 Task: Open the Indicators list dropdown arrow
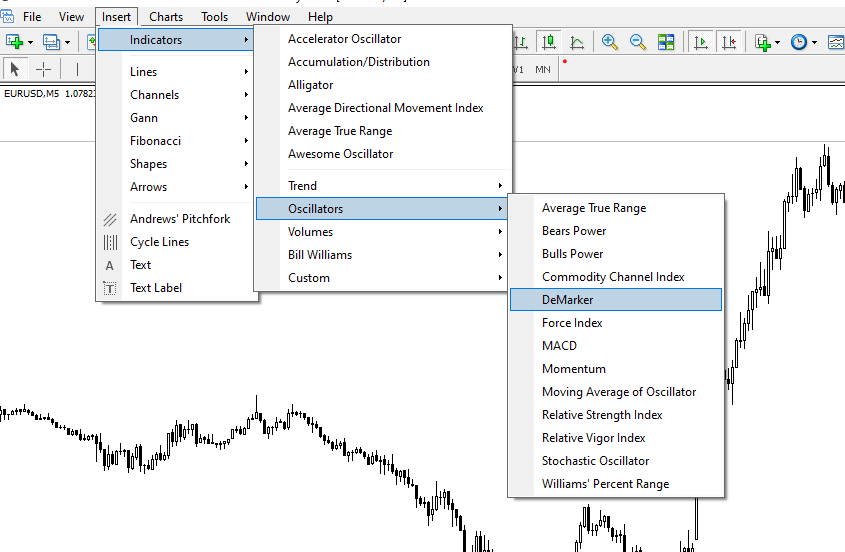click(x=777, y=42)
